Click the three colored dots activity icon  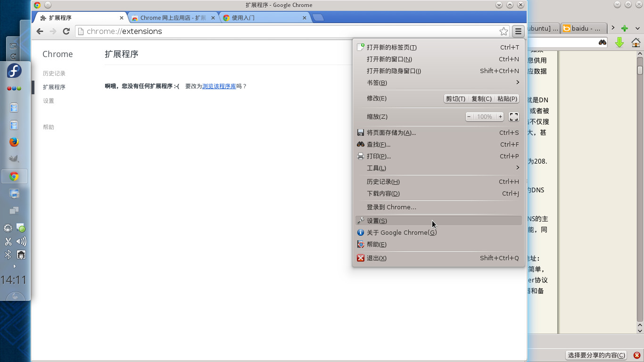[x=14, y=89]
